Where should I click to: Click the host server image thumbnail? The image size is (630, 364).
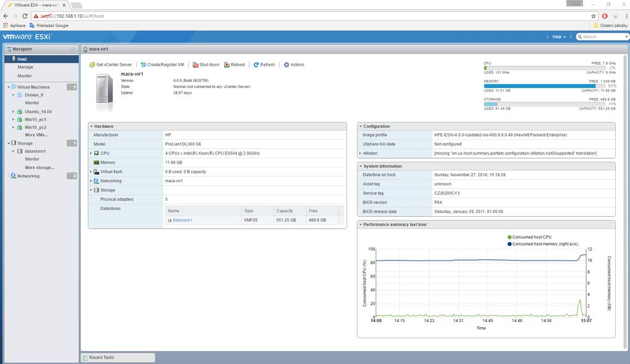(105, 91)
